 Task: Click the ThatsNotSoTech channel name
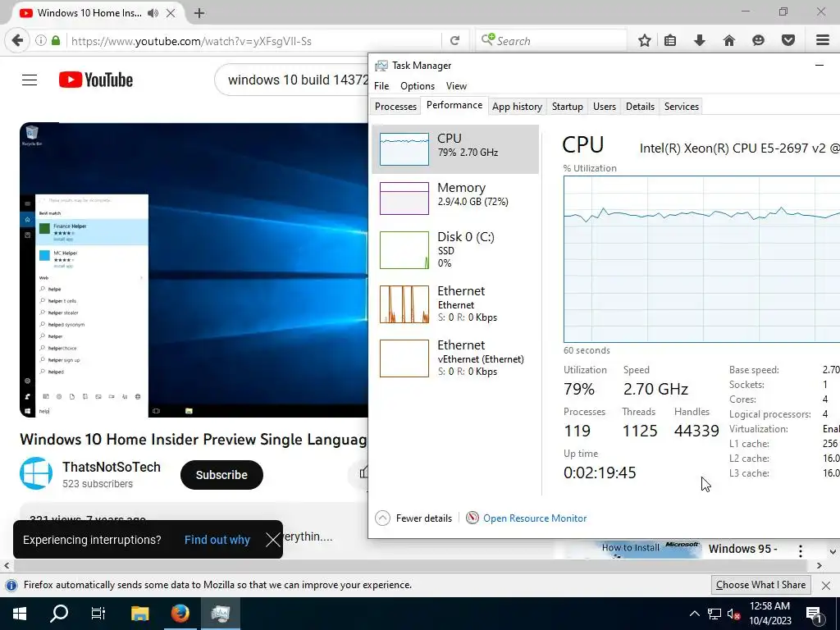coord(112,467)
